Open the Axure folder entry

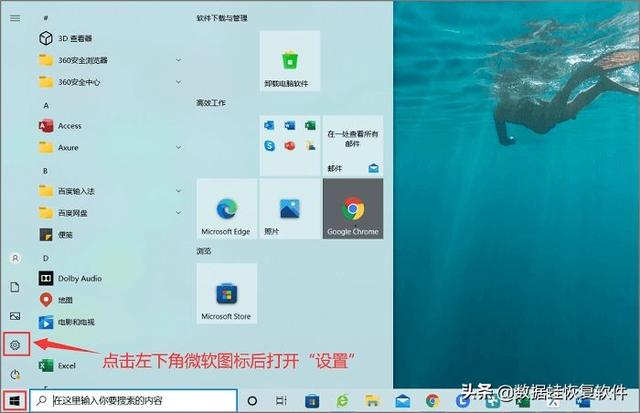pos(110,147)
